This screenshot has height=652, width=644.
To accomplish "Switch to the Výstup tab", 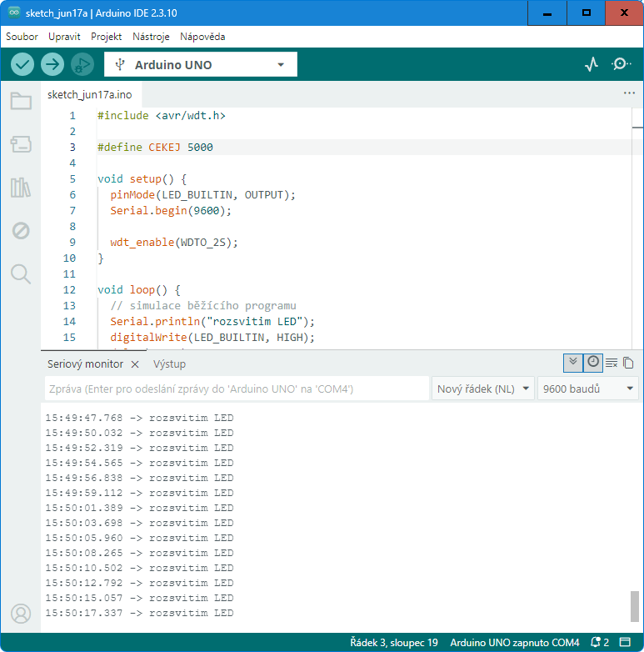I will coord(169,364).
